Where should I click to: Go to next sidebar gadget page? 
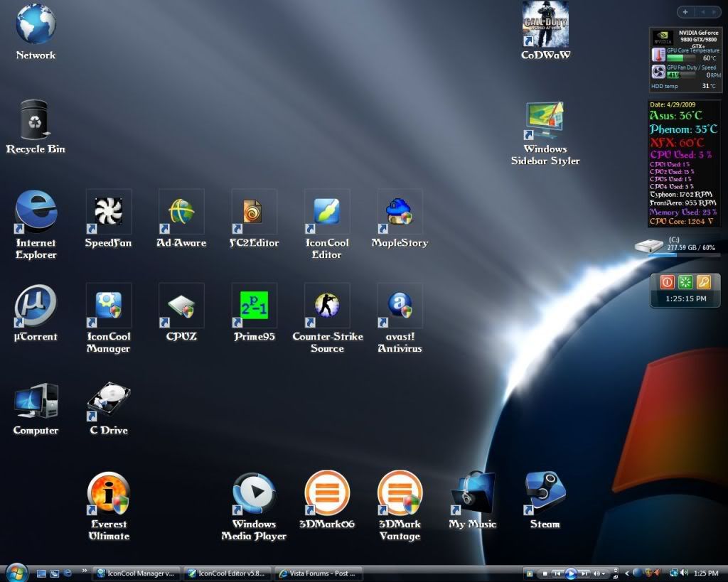click(714, 12)
